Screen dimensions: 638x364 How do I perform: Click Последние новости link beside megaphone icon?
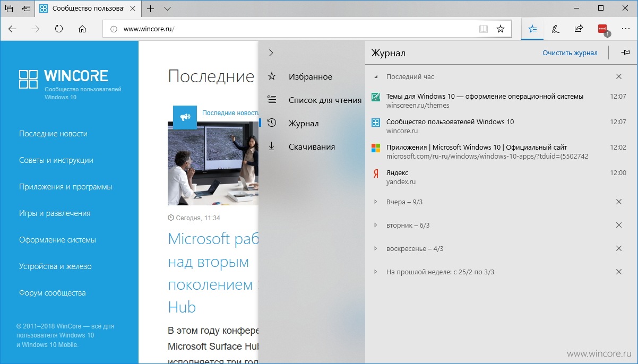coord(230,113)
